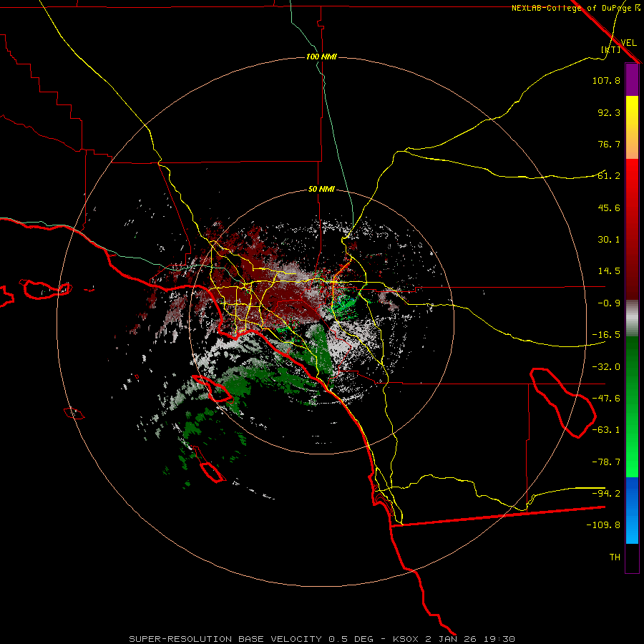This screenshot has width=644, height=644.
Task: Click the -47.6 velocity scale value
Action: pos(606,399)
